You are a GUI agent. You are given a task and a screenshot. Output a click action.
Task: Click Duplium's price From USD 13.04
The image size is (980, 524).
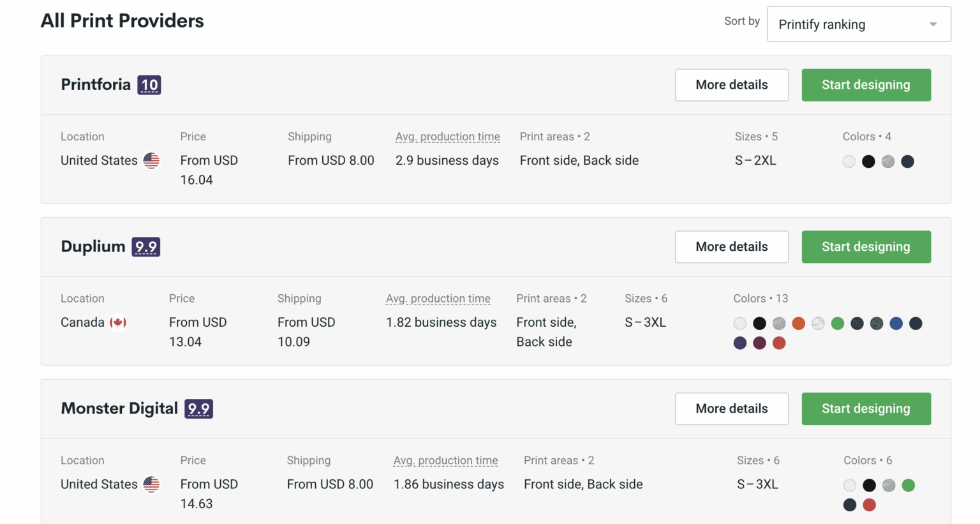click(x=198, y=333)
